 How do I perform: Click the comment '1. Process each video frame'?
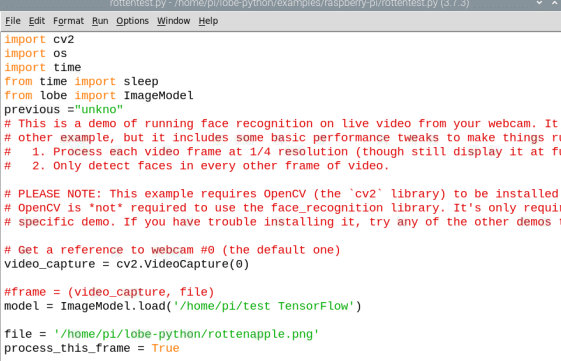tap(282, 152)
